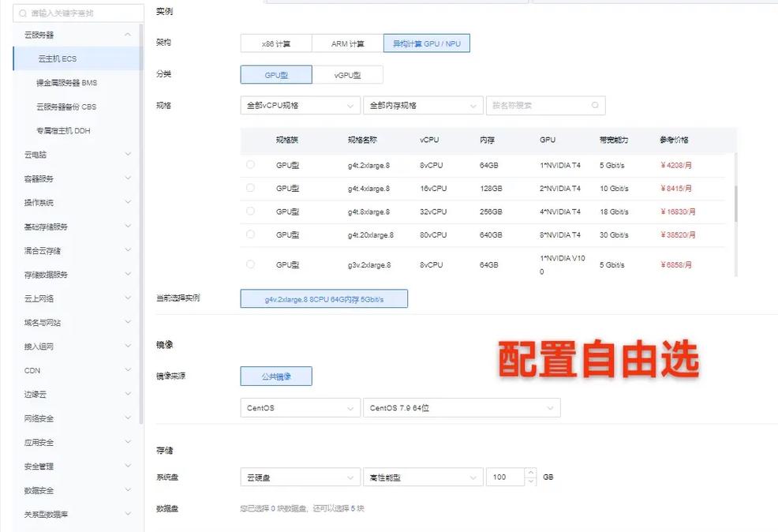This screenshot has height=532, width=778.
Task: Open the 全部vCPU规格 dropdown
Action: click(x=300, y=105)
